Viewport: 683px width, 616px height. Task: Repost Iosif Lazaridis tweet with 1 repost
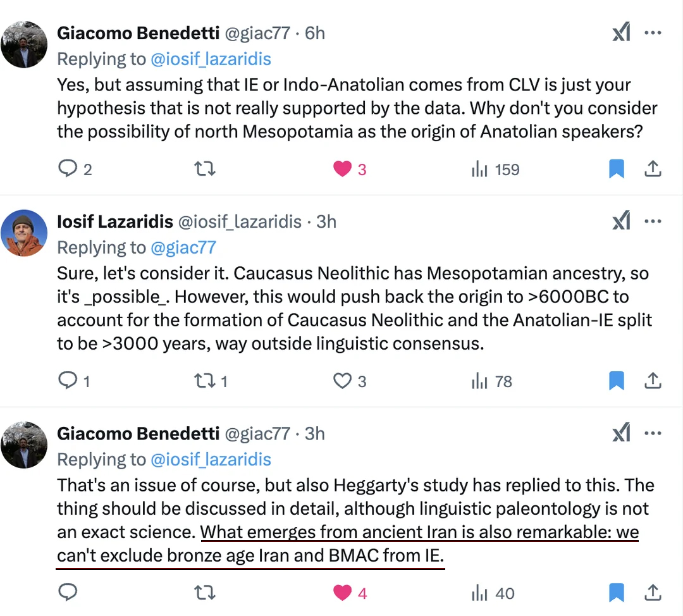coord(205,381)
